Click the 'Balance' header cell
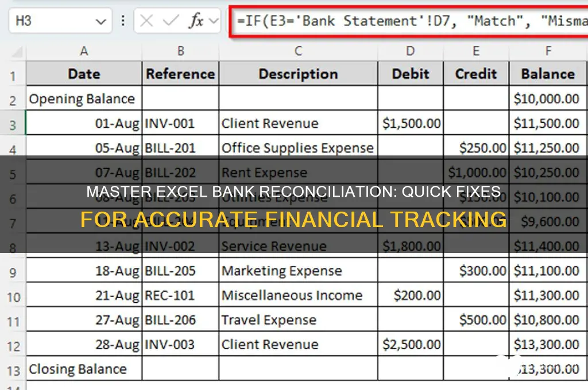 (x=548, y=74)
